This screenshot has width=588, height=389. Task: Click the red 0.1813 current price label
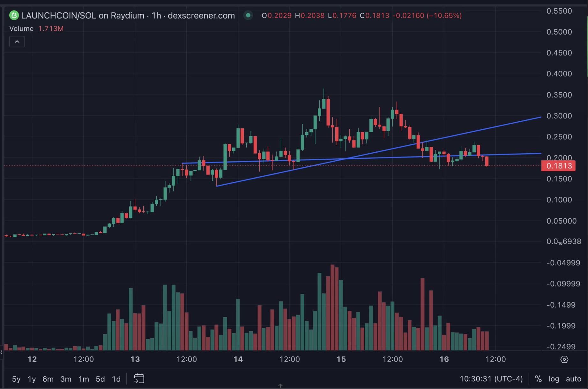coord(558,166)
